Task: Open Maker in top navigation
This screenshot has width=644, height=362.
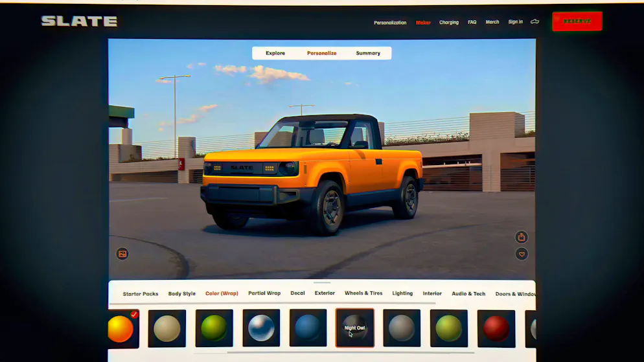Action: pos(423,23)
